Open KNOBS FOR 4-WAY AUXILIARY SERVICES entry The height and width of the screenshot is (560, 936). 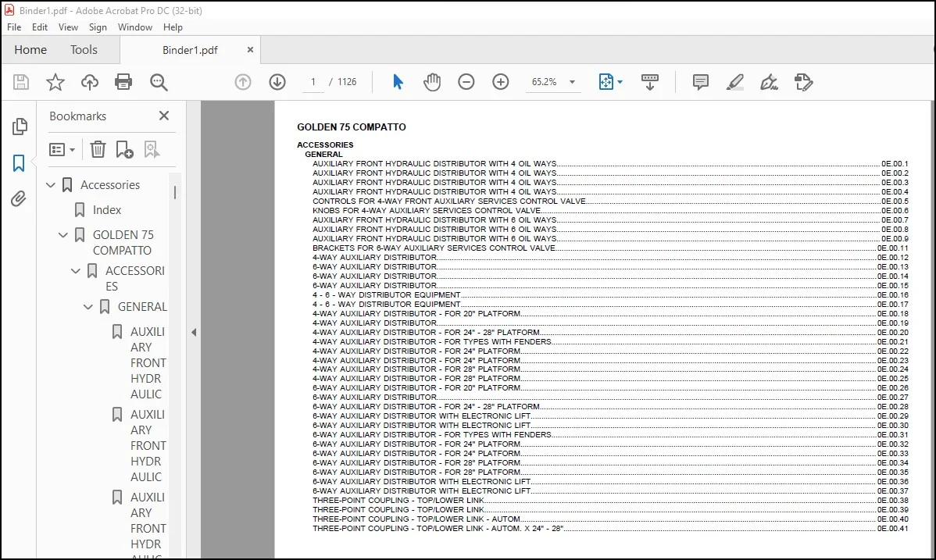coord(610,211)
